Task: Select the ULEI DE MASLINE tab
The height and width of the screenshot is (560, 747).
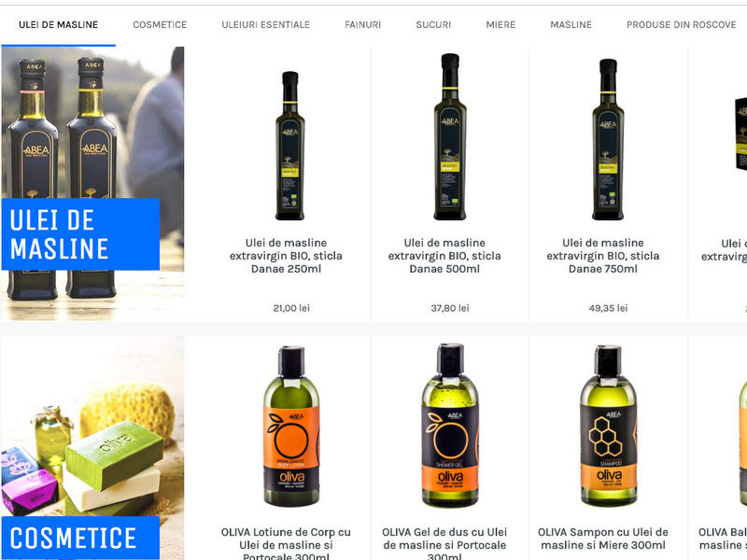Action: (x=58, y=25)
